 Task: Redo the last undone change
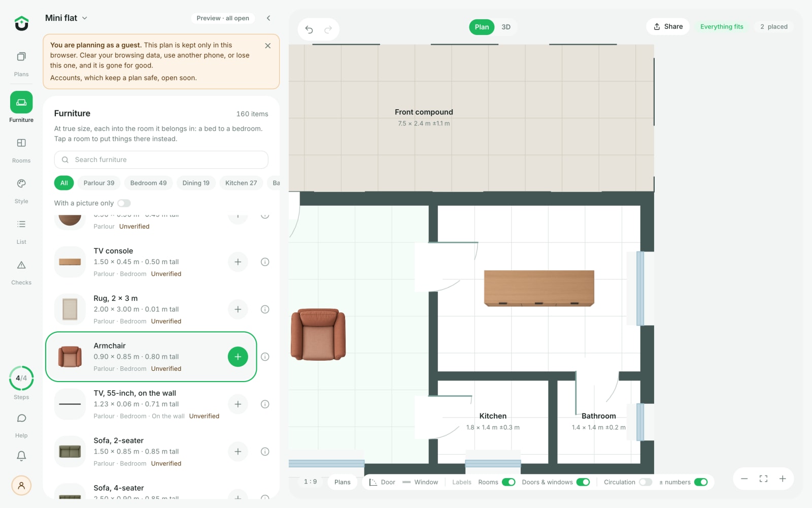tap(328, 29)
